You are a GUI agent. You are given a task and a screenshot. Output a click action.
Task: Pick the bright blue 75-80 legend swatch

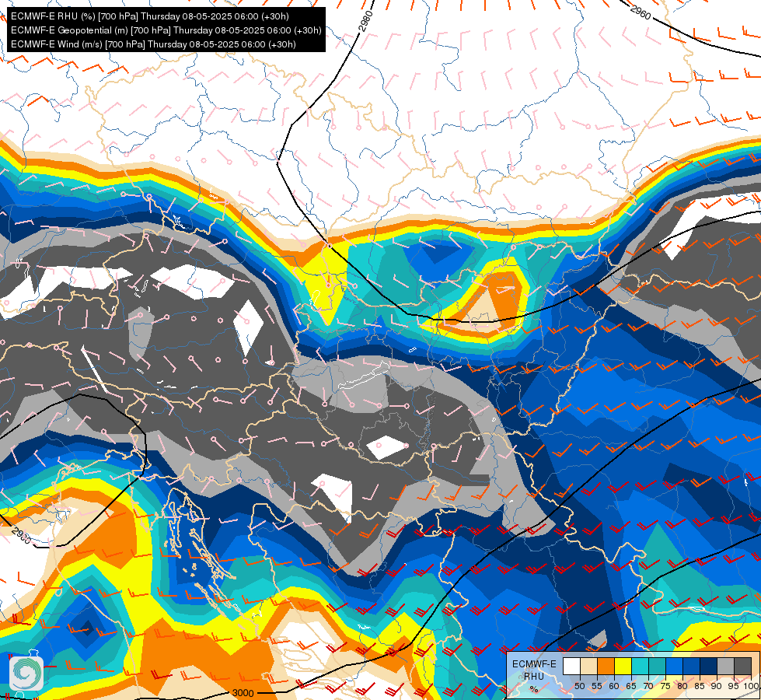(x=675, y=666)
